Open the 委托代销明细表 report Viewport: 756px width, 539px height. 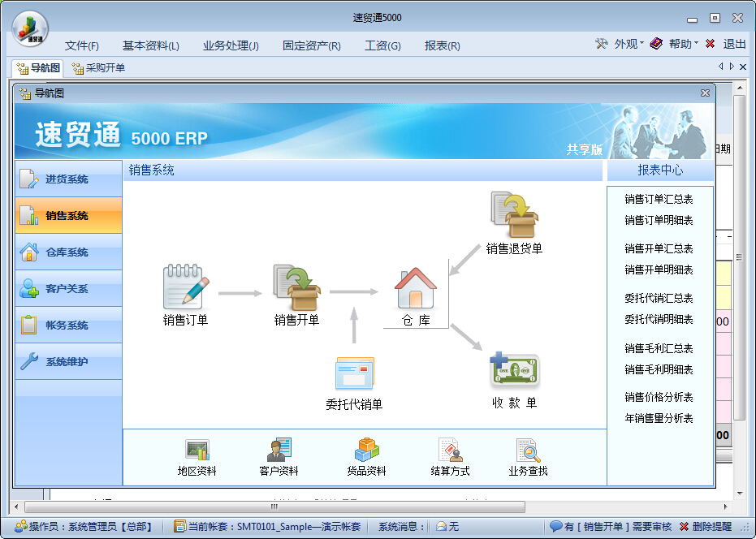pos(659,319)
